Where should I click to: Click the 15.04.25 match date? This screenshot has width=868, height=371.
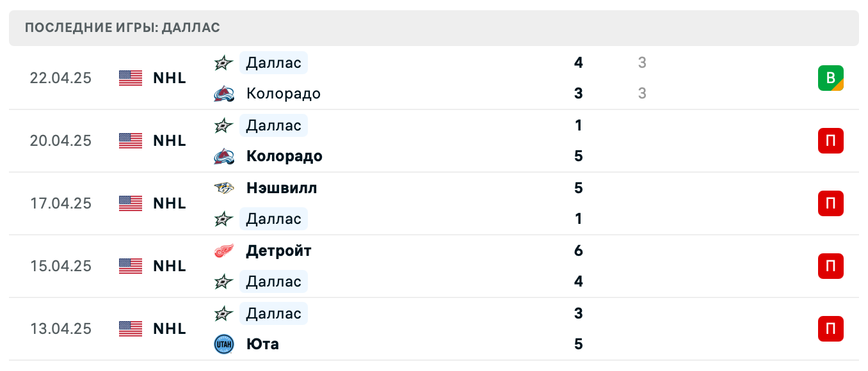click(x=61, y=266)
